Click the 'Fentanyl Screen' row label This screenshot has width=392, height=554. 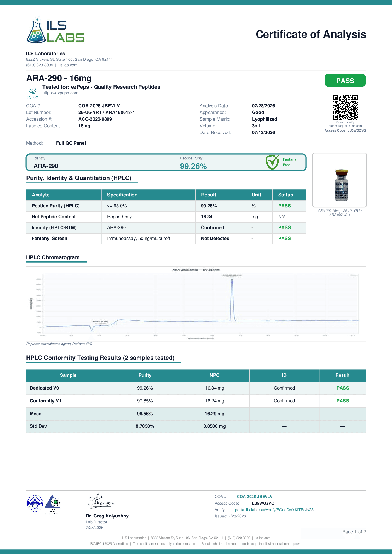point(49,238)
